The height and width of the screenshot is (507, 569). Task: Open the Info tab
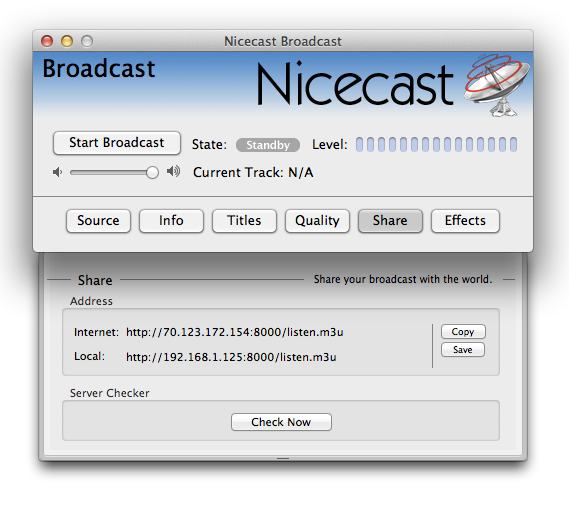(171, 221)
